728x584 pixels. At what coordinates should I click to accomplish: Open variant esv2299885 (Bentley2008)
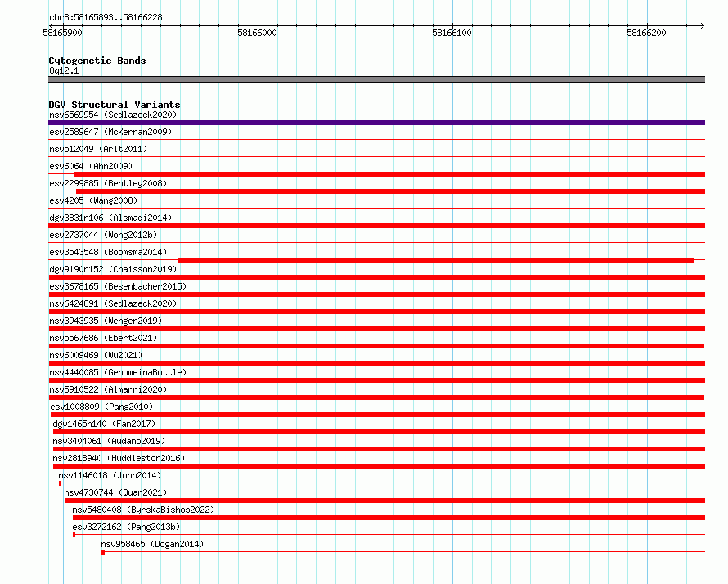[108, 183]
